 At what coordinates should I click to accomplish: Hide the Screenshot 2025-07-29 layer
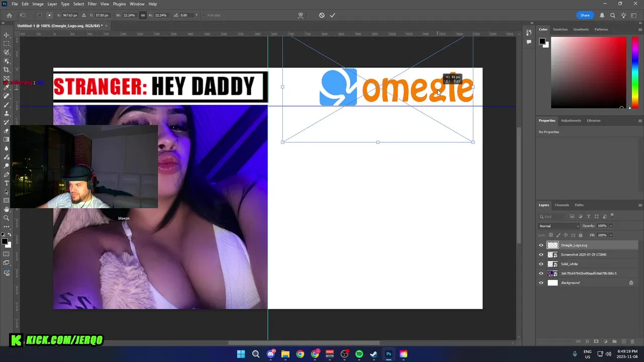pos(541,255)
